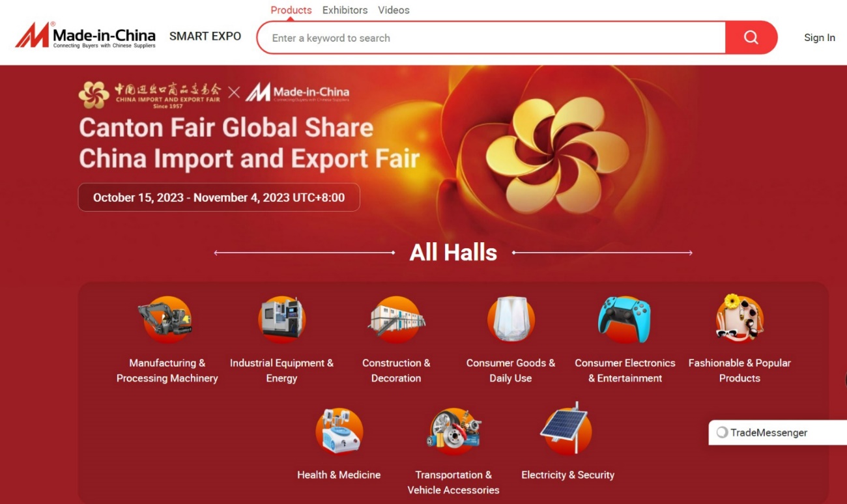Click the golden flower banner graphic
This screenshot has height=504, width=847.
click(559, 155)
